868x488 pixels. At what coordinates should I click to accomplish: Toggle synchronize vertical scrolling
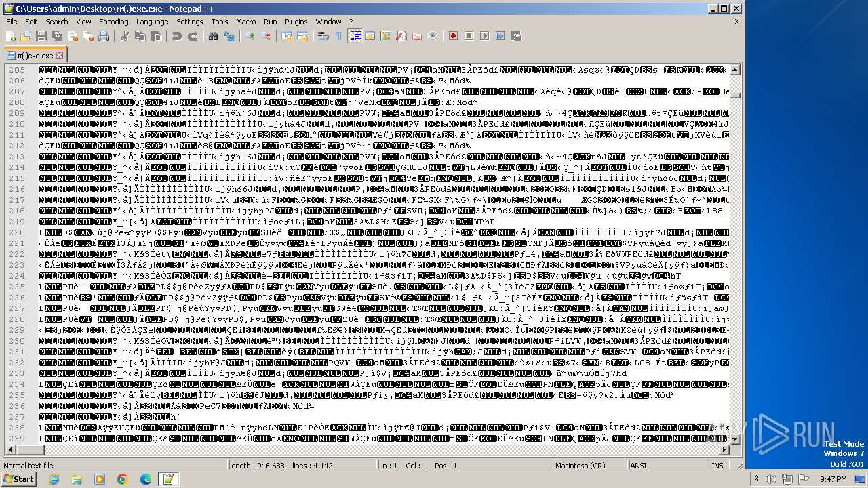click(287, 36)
